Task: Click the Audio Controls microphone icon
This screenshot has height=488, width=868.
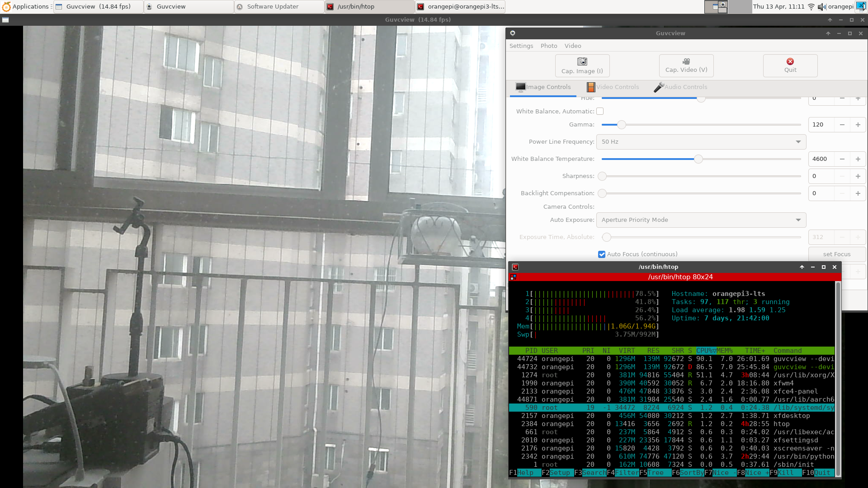Action: point(659,87)
